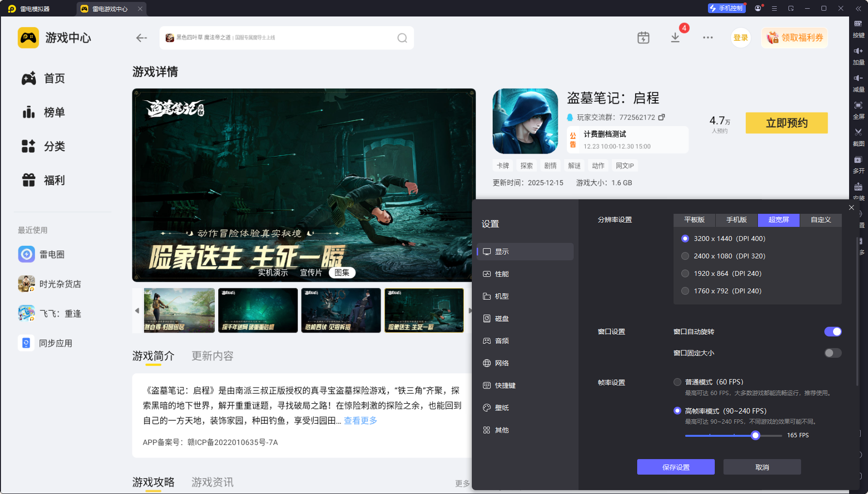Screen dimensions: 868x494
Task: Open 按键 keyboard mapping tool
Action: tap(858, 29)
